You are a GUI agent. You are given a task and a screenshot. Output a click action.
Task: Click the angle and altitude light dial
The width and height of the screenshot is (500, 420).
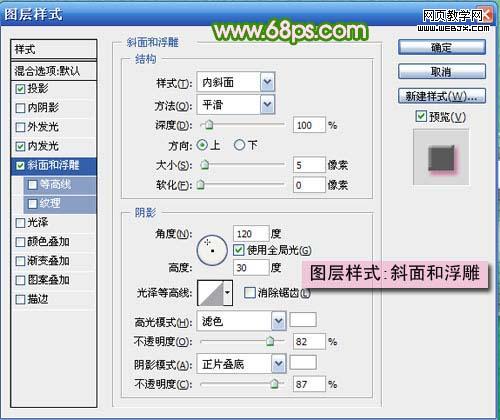pyautogui.click(x=212, y=250)
